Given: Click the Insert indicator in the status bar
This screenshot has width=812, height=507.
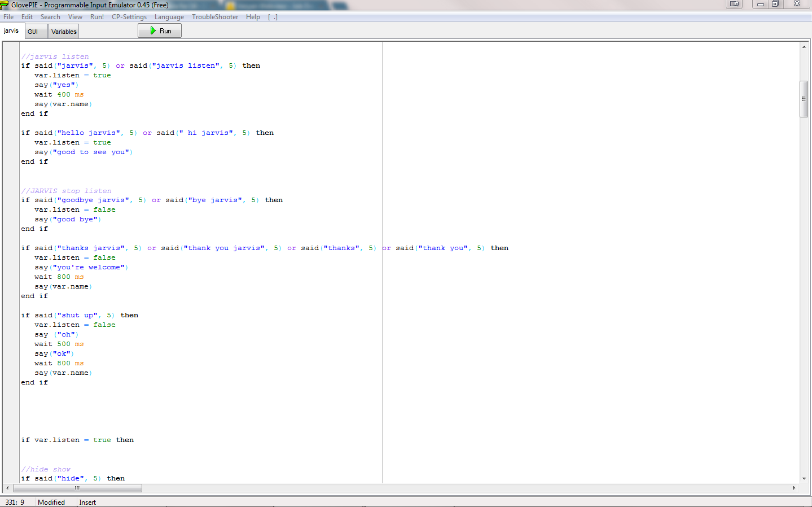Looking at the screenshot, I should (x=87, y=502).
